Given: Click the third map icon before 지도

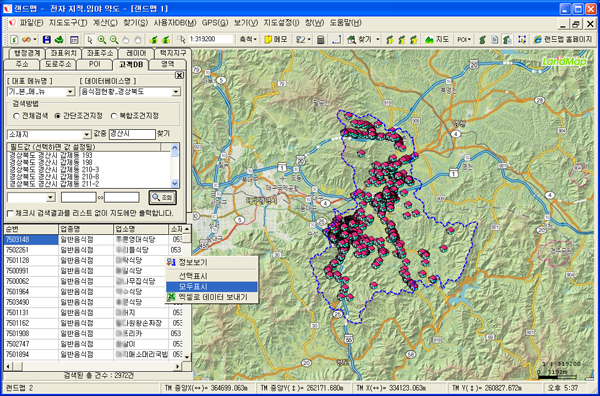Looking at the screenshot, I should [414, 39].
